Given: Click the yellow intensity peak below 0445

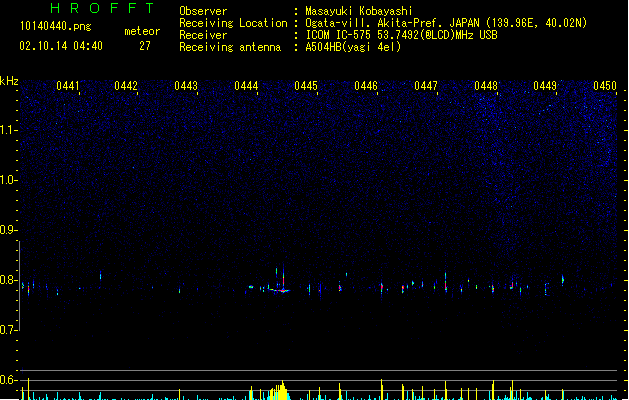Looking at the screenshot, I should click(x=282, y=390).
